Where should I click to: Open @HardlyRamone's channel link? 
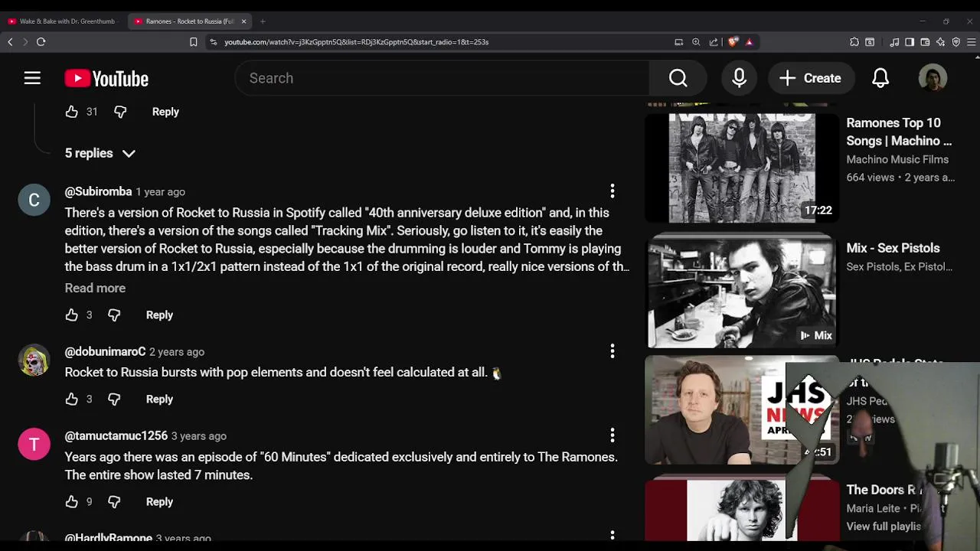[x=108, y=538]
